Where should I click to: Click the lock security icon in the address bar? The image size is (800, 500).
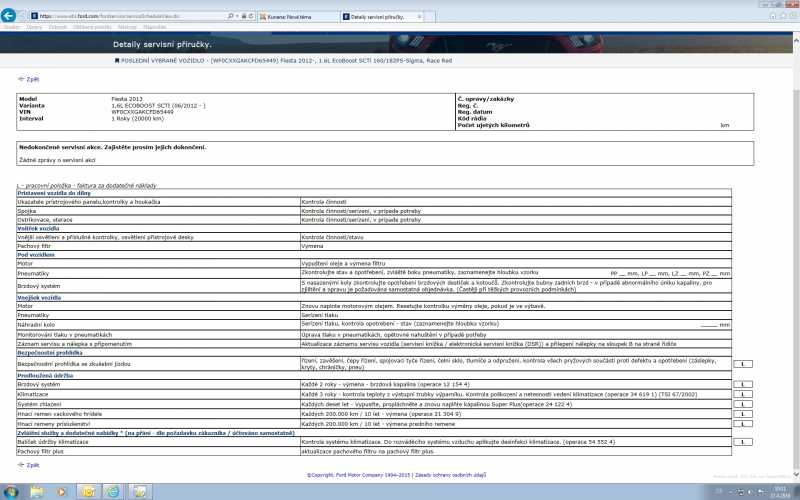pyautogui.click(x=244, y=16)
